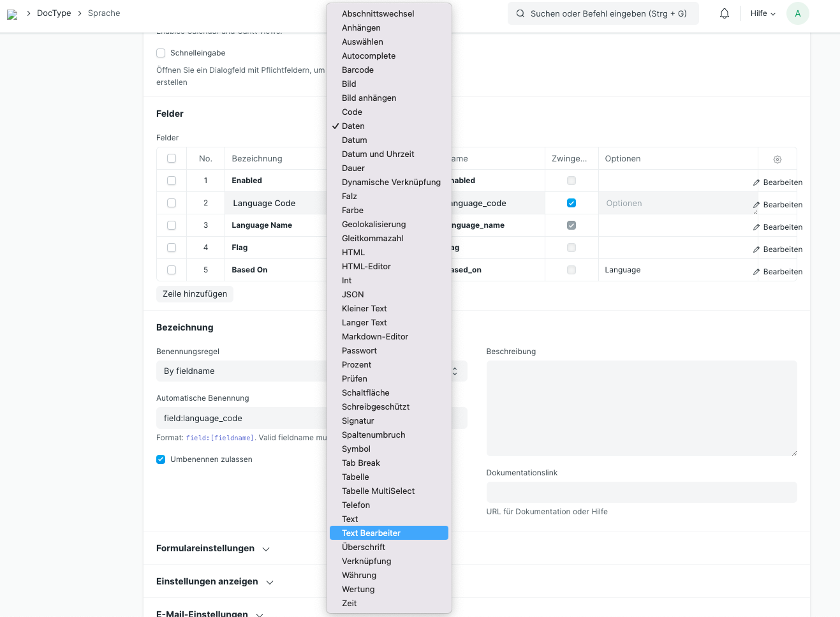This screenshot has height=617, width=840.
Task: Open the table column settings gear
Action: [x=777, y=160]
